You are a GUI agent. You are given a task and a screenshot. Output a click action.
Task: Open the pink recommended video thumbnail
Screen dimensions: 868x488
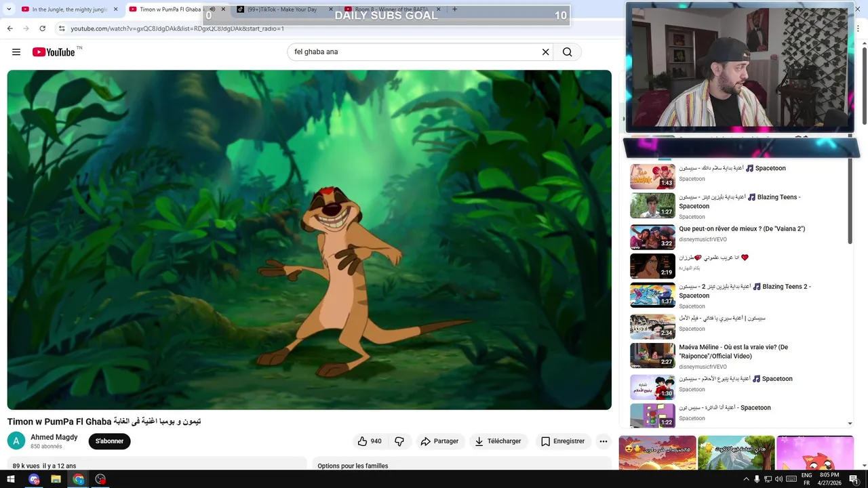click(815, 453)
